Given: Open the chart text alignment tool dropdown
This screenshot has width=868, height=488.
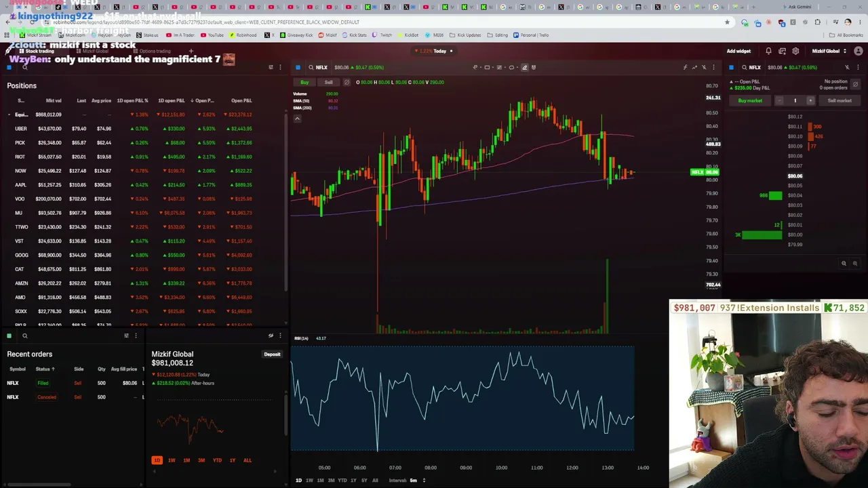Looking at the screenshot, I should [500, 67].
